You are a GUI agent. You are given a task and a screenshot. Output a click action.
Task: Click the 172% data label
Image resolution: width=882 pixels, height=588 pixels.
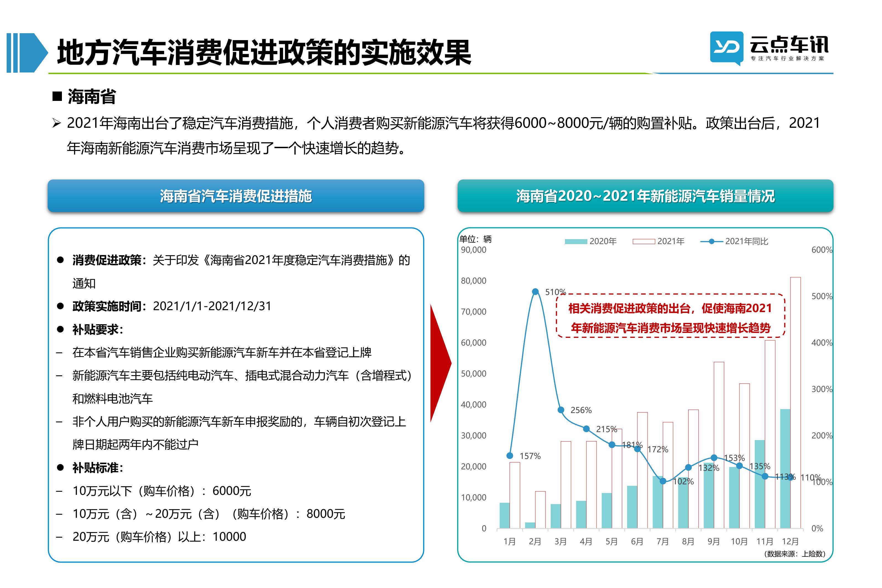coord(658,449)
